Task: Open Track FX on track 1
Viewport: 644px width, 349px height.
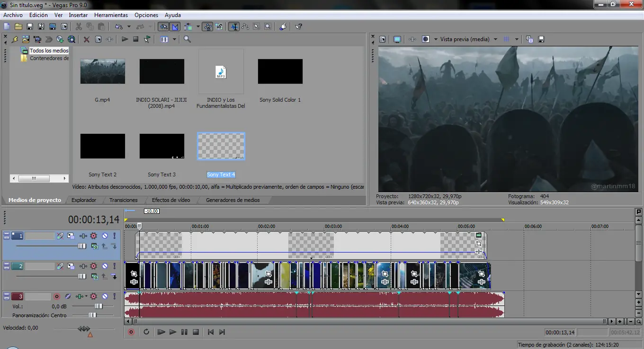Action: click(x=83, y=236)
